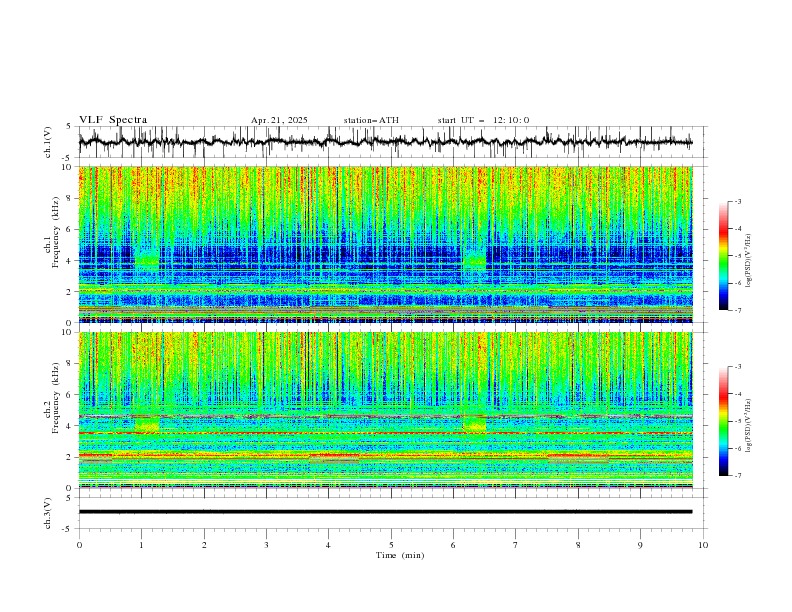792x612 pixels.
Task: Click the time axis tick label "9"
Action: (640, 545)
